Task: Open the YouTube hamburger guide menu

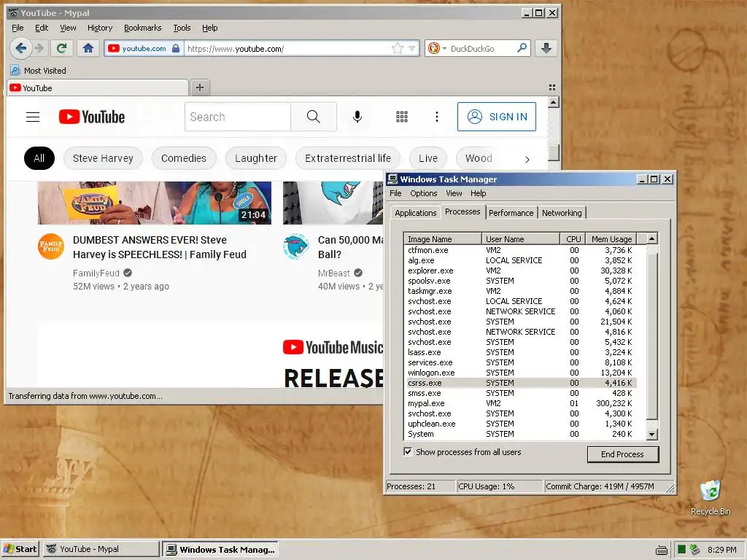Action: 33,117
